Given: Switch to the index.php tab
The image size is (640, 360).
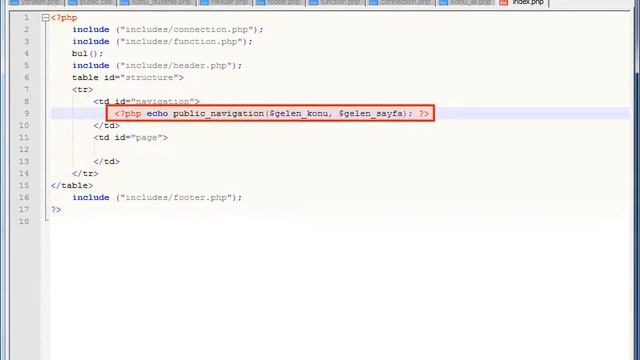Looking at the screenshot, I should (x=524, y=2).
